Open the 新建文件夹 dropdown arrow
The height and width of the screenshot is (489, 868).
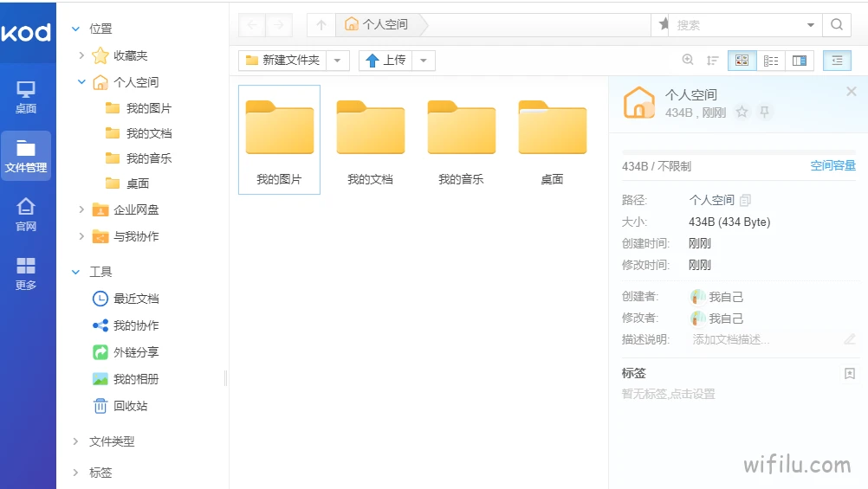coord(338,61)
